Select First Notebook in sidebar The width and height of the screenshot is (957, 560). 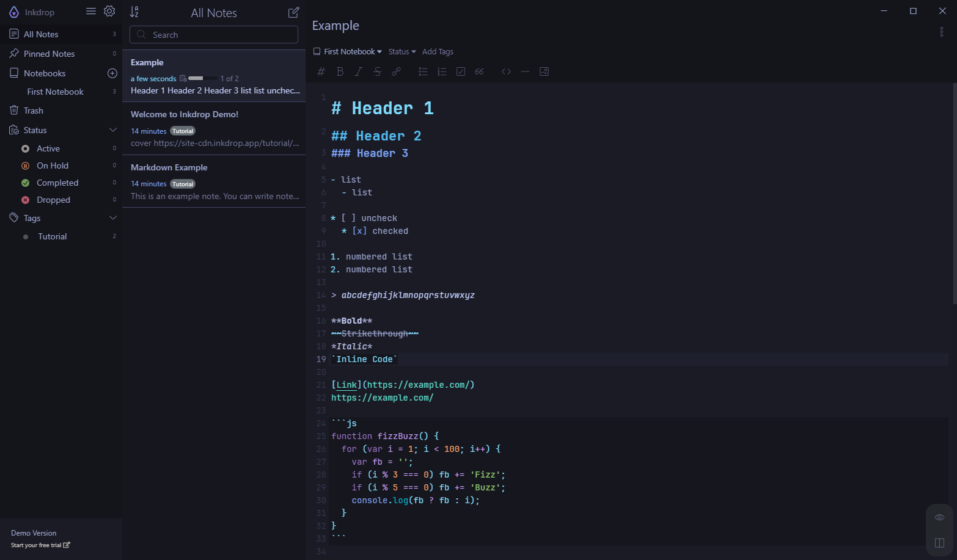click(x=61, y=92)
